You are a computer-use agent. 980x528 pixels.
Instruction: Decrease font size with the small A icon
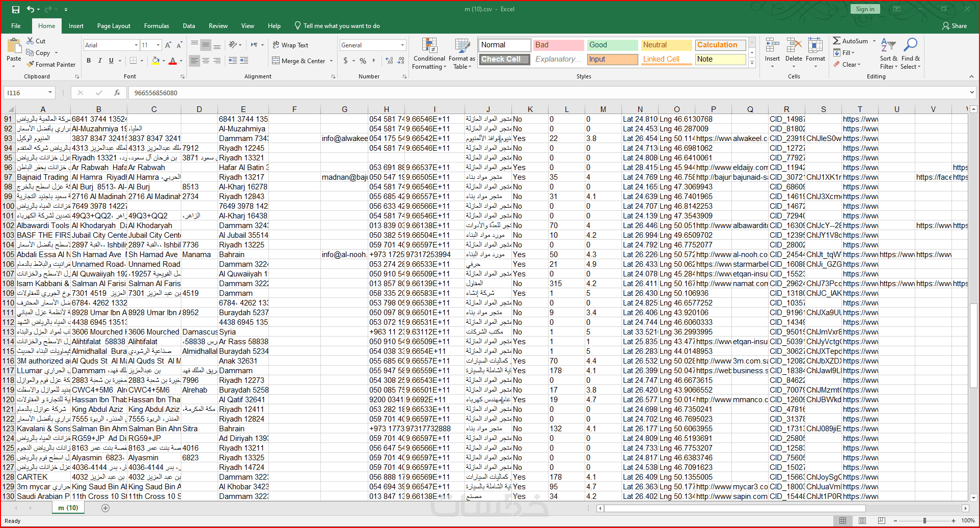coord(180,45)
